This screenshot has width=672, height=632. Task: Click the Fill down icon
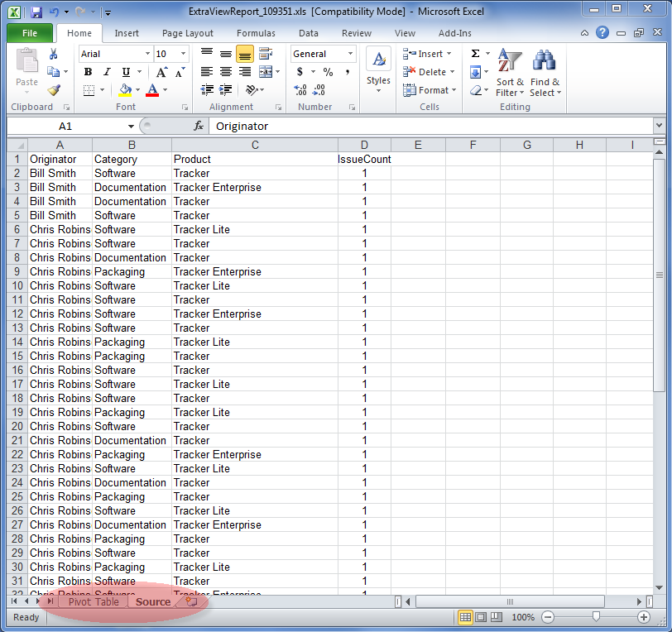point(475,72)
